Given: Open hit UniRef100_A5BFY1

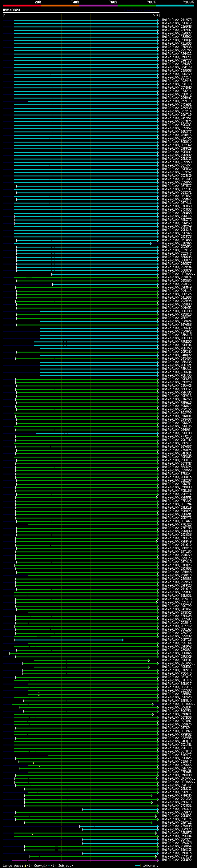Looking at the screenshot, I should tap(177, 57).
